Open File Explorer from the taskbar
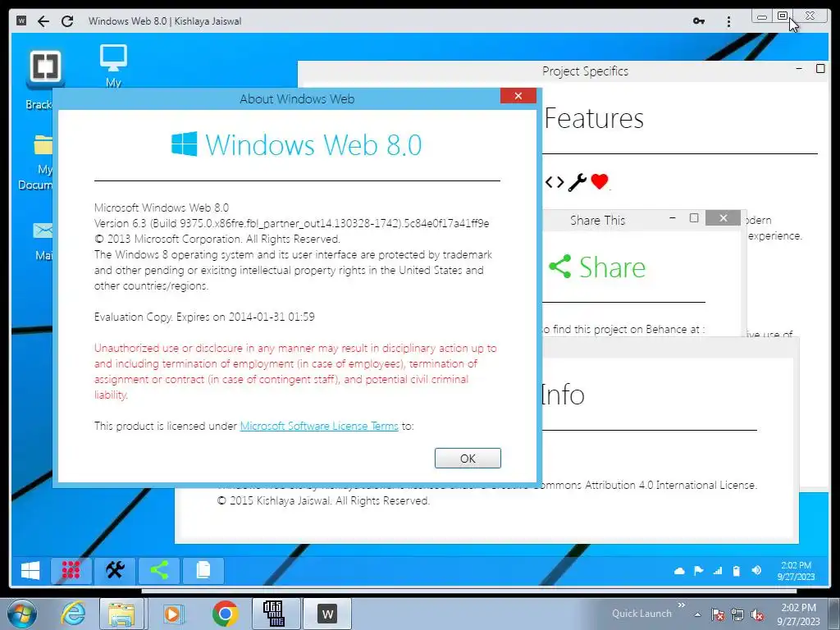 tap(121, 614)
